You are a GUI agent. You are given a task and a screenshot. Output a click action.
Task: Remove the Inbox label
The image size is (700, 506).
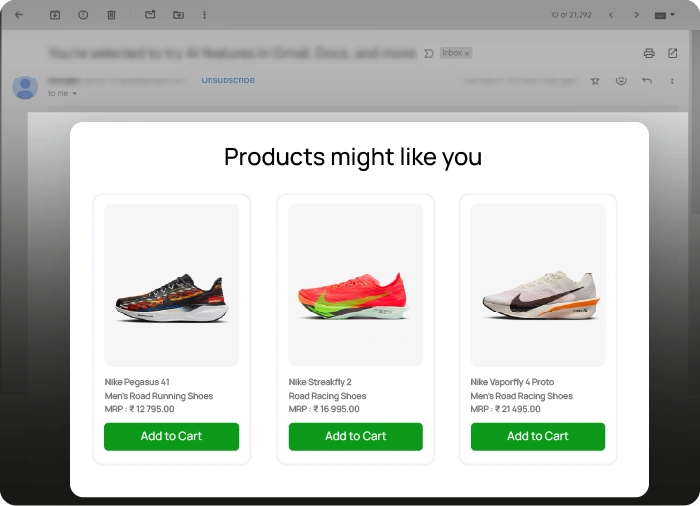click(467, 54)
